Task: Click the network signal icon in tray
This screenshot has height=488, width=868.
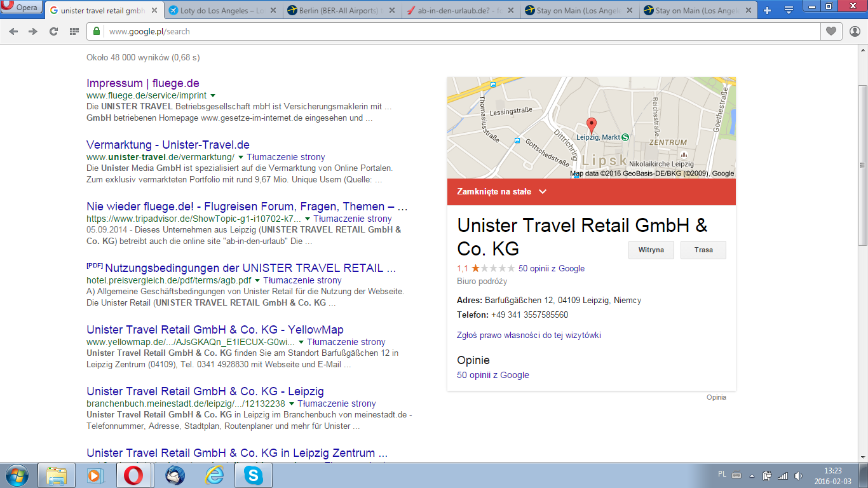Action: coord(783,475)
